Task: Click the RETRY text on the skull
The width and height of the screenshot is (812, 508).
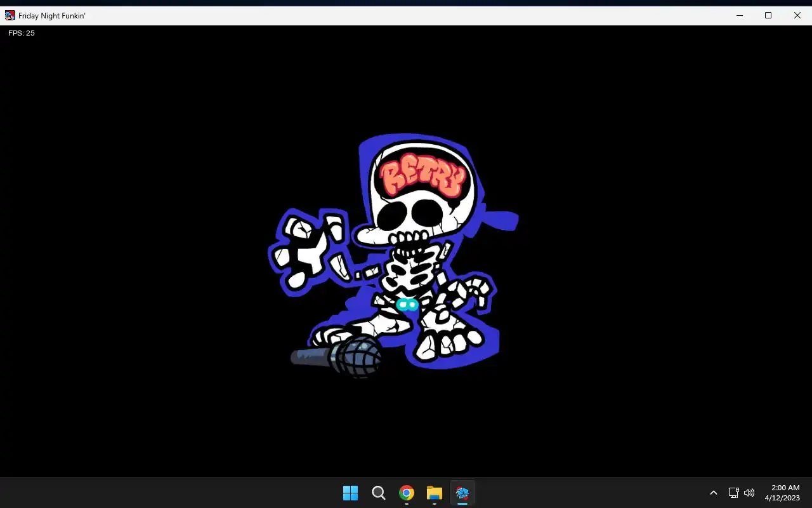Action: pyautogui.click(x=422, y=175)
